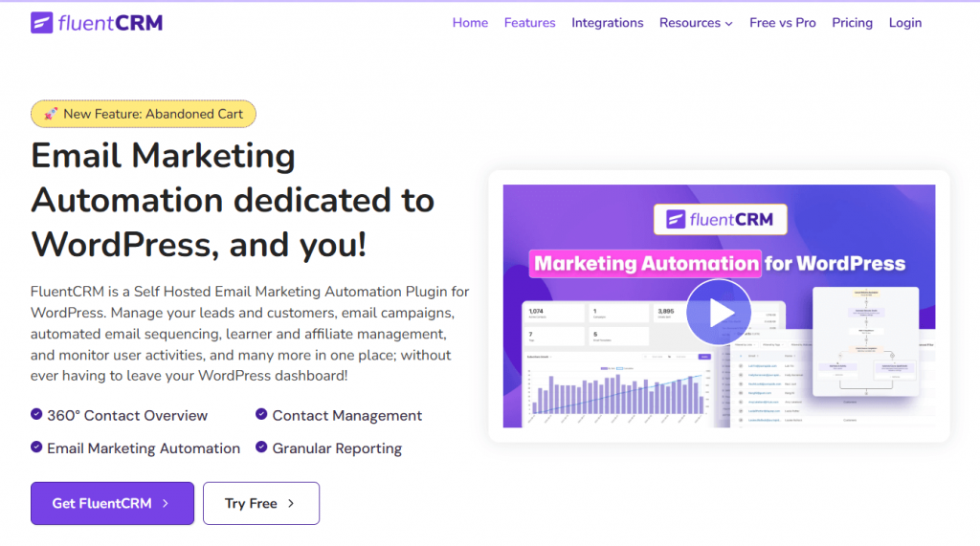Click the checkmark beside Email Marketing Automation
980x546 pixels.
[x=36, y=448]
